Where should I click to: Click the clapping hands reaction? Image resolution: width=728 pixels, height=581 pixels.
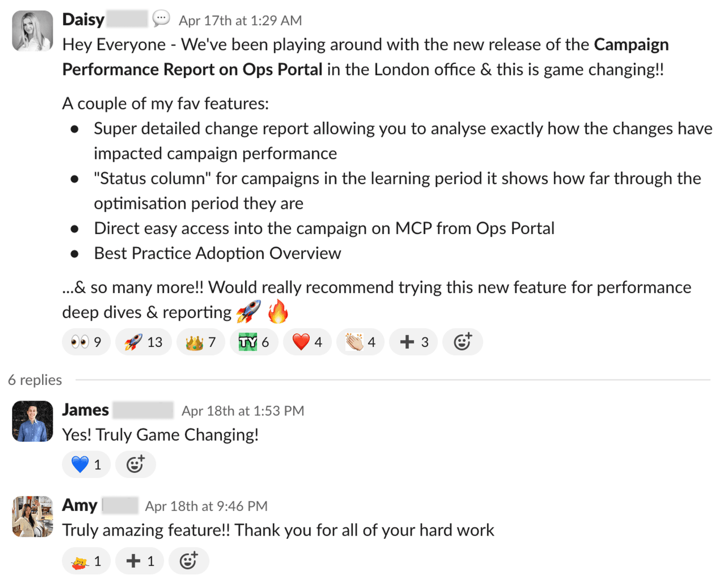click(360, 342)
